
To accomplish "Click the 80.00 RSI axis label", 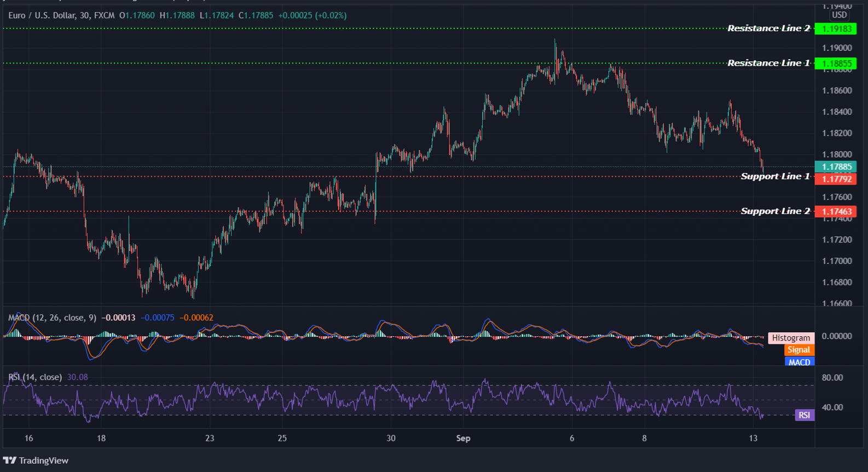I will 832,378.
